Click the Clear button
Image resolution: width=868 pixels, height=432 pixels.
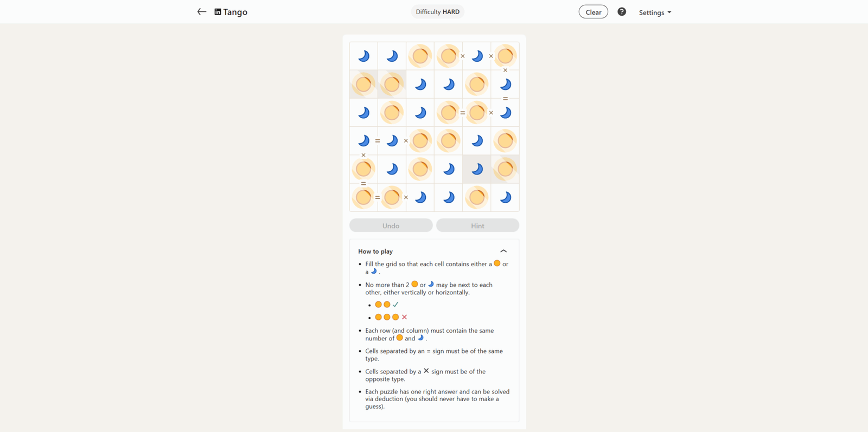coord(593,12)
